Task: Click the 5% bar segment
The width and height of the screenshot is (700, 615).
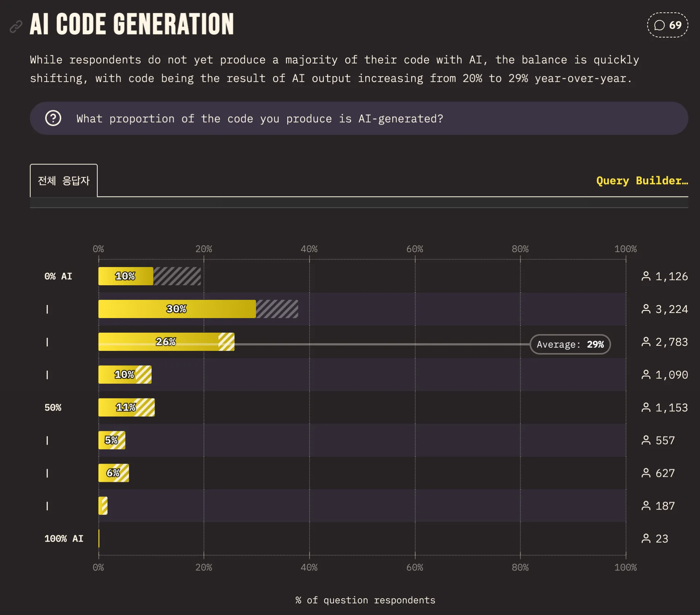Action: [112, 440]
